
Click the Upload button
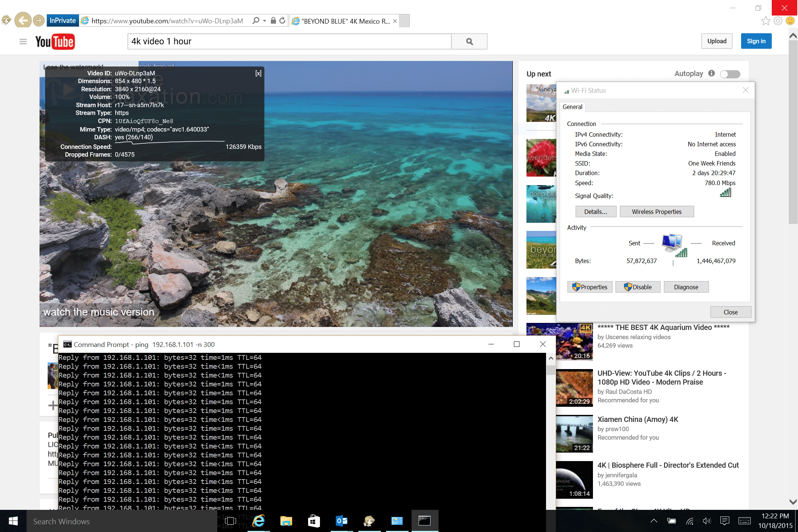pyautogui.click(x=717, y=41)
